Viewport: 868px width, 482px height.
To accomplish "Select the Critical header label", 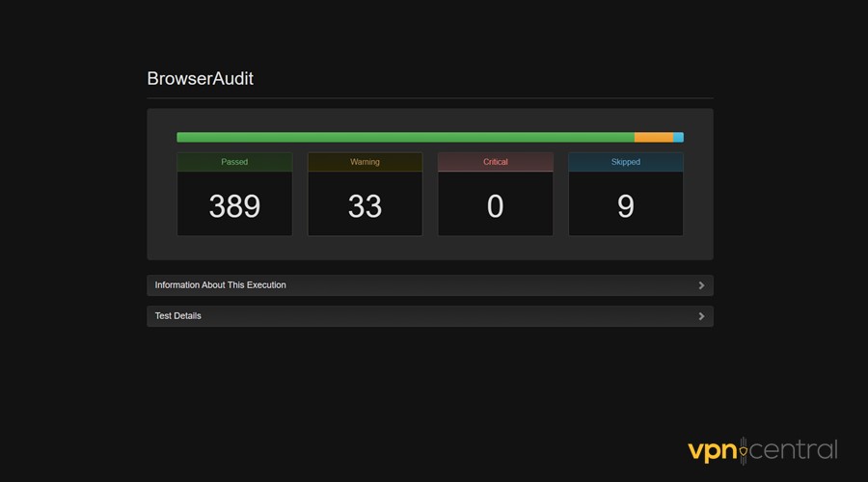I will click(x=495, y=162).
